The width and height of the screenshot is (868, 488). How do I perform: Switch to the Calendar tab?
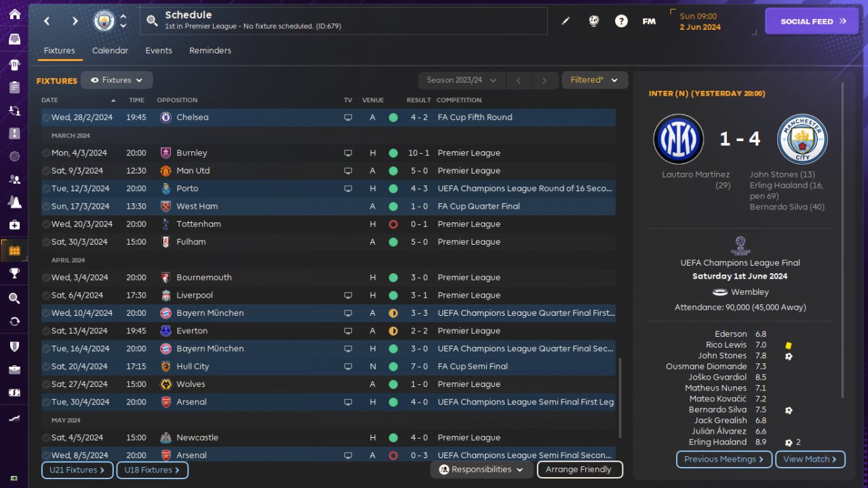point(110,51)
